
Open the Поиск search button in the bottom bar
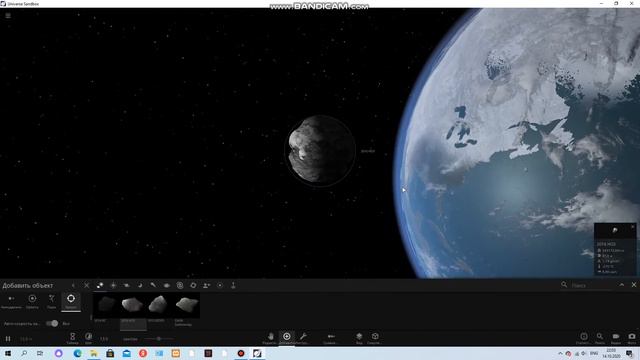pyautogui.click(x=600, y=338)
